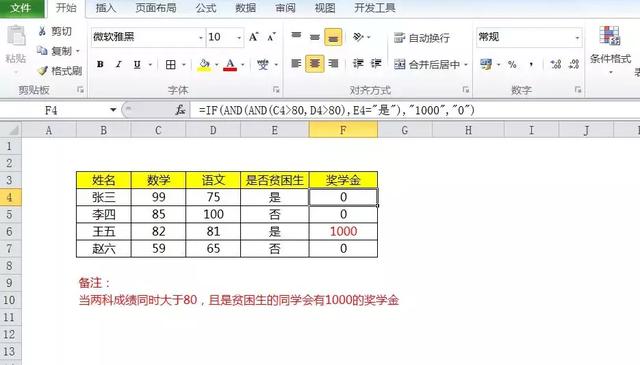Align text to bottom of cell
This screenshot has width=640, height=365.
pos(333,37)
